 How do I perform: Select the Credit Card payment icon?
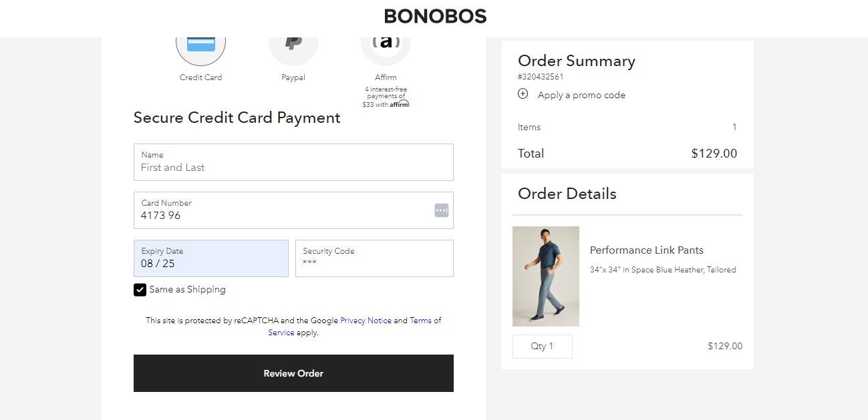coord(200,43)
